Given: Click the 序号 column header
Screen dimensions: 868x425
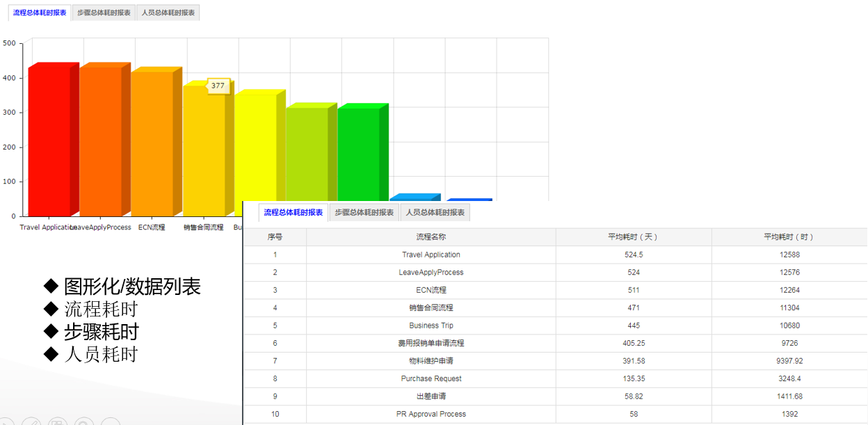Looking at the screenshot, I should 275,237.
